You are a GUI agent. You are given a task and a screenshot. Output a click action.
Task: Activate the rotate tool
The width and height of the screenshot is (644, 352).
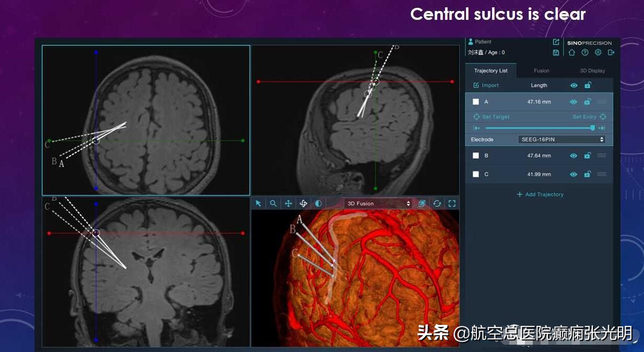[303, 203]
